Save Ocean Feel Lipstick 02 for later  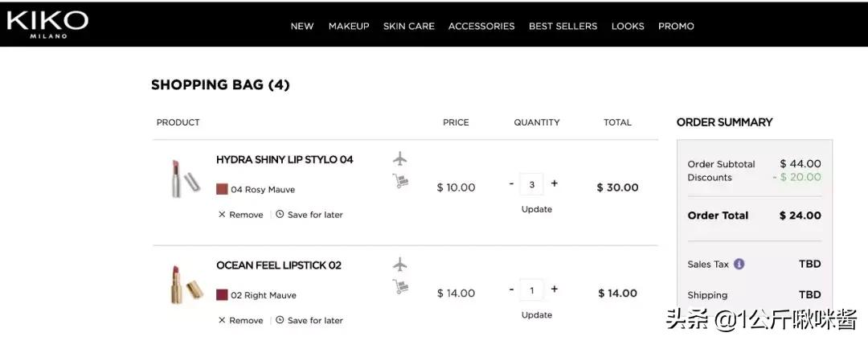click(x=309, y=320)
